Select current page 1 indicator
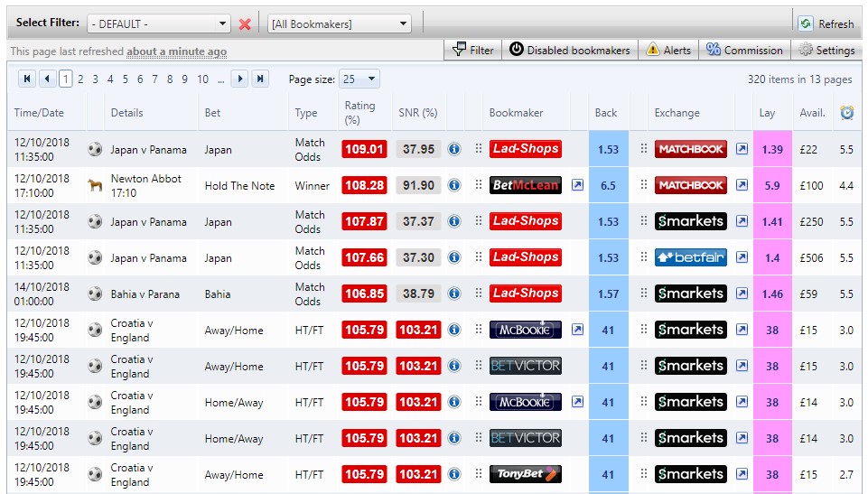Image resolution: width=868 pixels, height=494 pixels. [66, 79]
